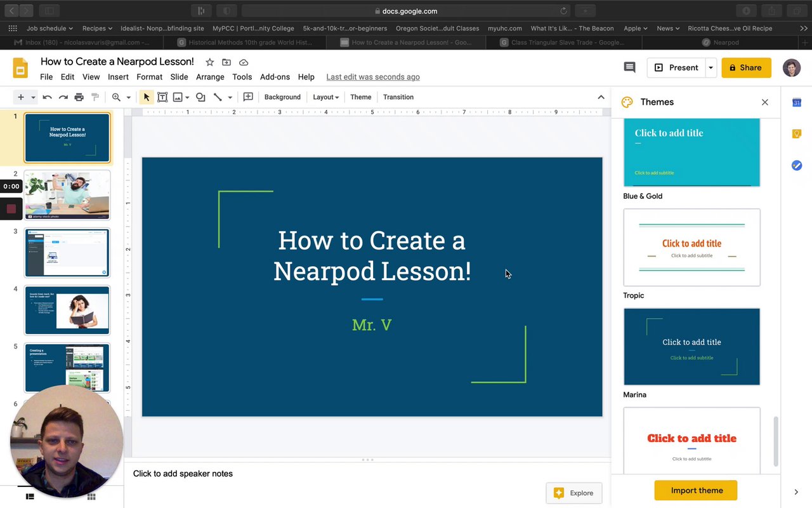Image resolution: width=812 pixels, height=508 pixels.
Task: Open the 'Last edit was seconds ago' link
Action: tap(373, 77)
